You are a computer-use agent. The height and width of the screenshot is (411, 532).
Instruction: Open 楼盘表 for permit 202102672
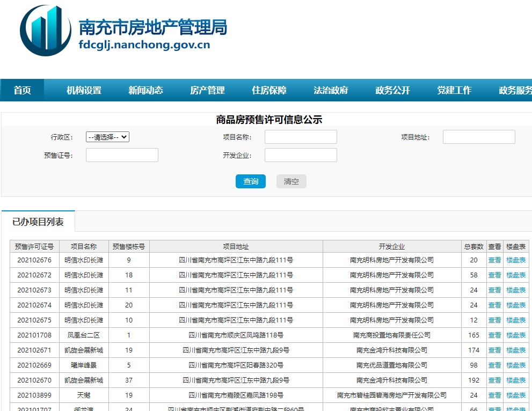[x=516, y=275]
